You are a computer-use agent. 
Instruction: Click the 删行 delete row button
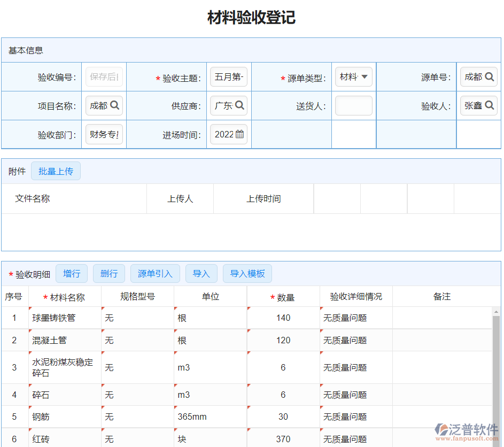click(109, 273)
